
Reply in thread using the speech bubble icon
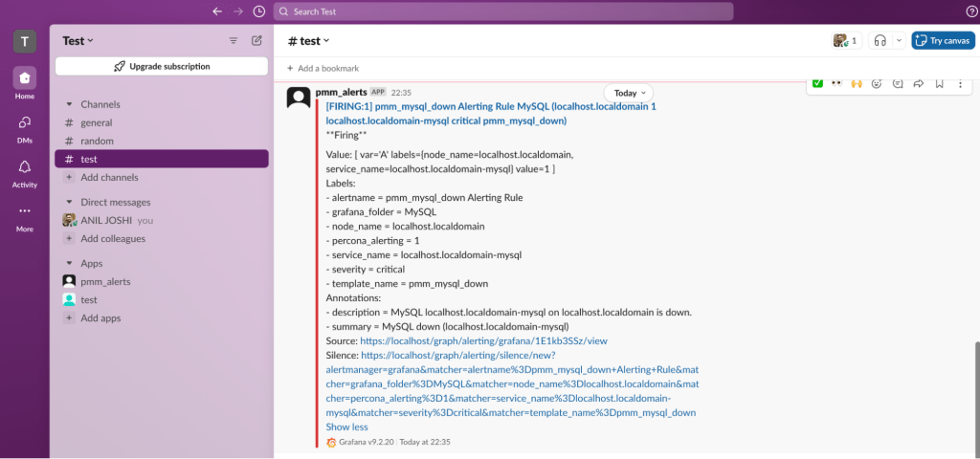pos(898,83)
